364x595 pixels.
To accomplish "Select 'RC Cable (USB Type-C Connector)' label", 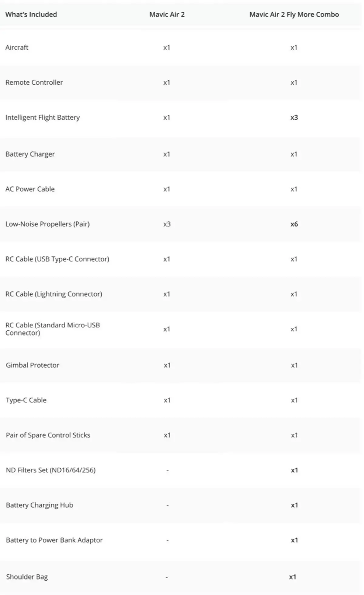I will [57, 259].
